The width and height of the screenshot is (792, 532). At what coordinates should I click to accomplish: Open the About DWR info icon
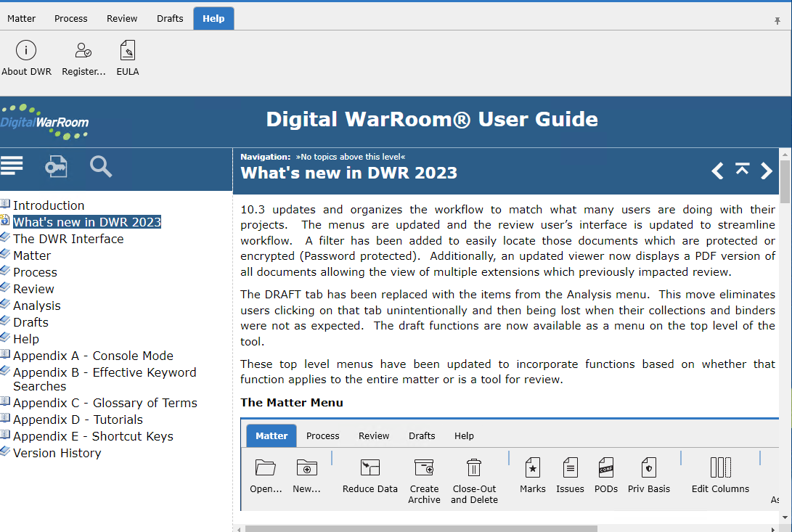click(26, 51)
